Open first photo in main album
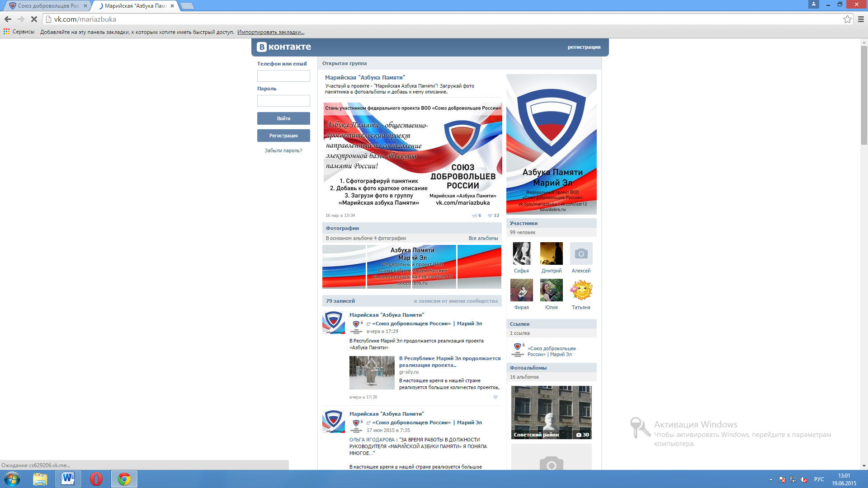The width and height of the screenshot is (868, 488). click(x=344, y=267)
